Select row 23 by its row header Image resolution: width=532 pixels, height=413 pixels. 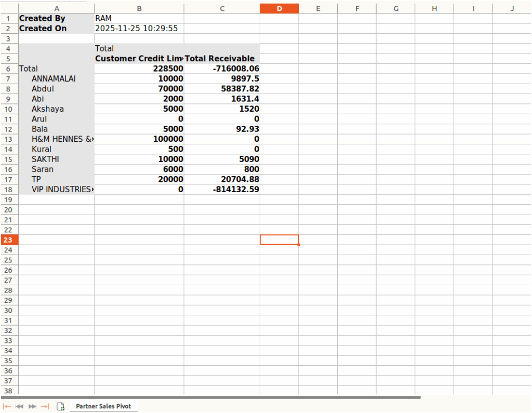(8, 239)
